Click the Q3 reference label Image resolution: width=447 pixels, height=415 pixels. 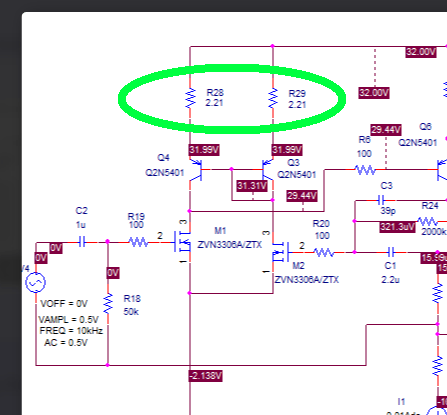click(x=293, y=163)
